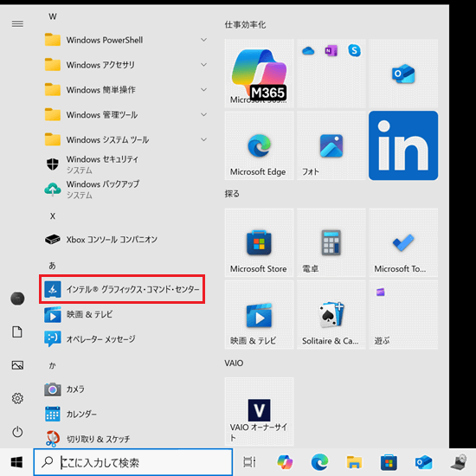Open the LinkedIn tile
This screenshot has height=476, width=476.
pos(403,145)
